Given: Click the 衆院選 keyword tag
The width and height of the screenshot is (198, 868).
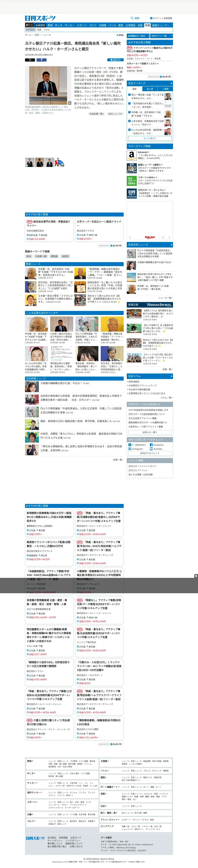Looking at the screenshot, I should tap(54, 256).
